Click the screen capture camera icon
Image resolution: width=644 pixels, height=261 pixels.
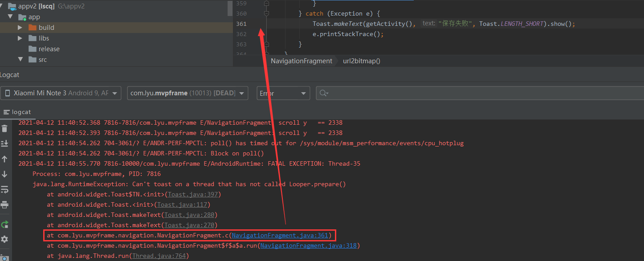[x=4, y=258]
